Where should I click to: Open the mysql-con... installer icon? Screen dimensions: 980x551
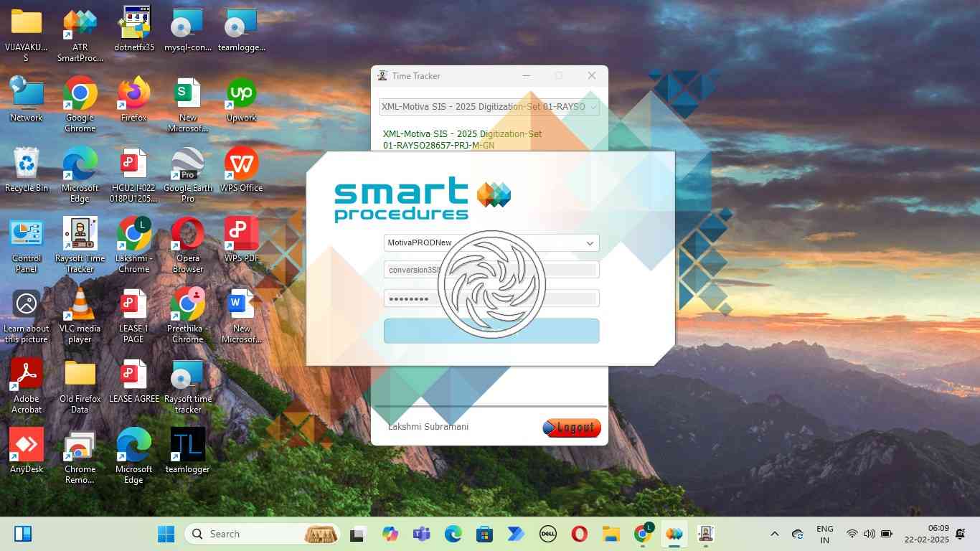[188, 30]
